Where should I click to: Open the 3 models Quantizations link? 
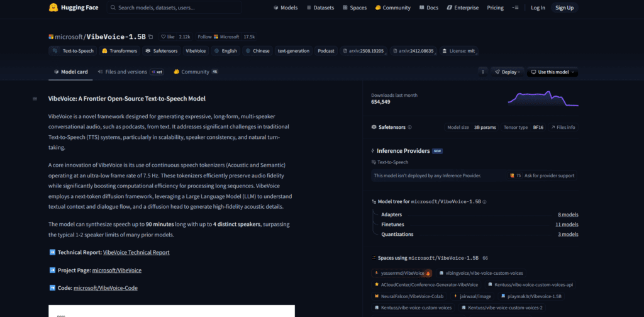568,235
